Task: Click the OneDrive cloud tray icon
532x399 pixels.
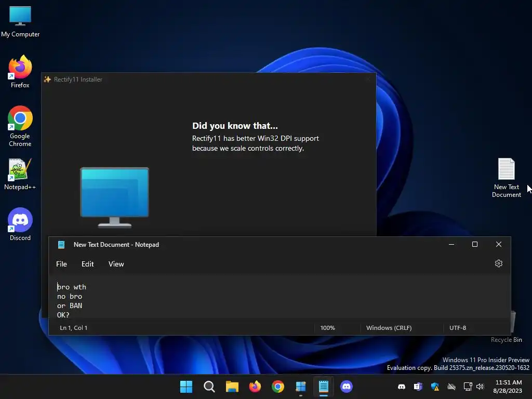Action: [451, 387]
